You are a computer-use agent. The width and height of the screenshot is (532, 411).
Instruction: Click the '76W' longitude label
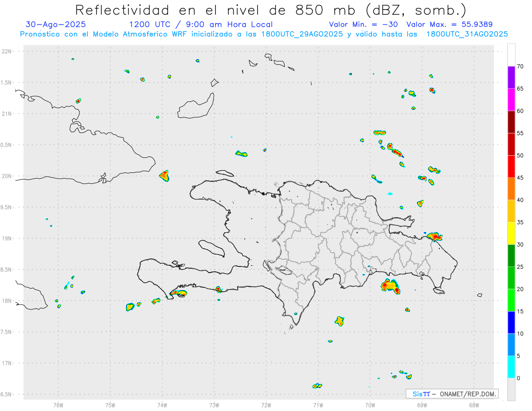pos(58,405)
